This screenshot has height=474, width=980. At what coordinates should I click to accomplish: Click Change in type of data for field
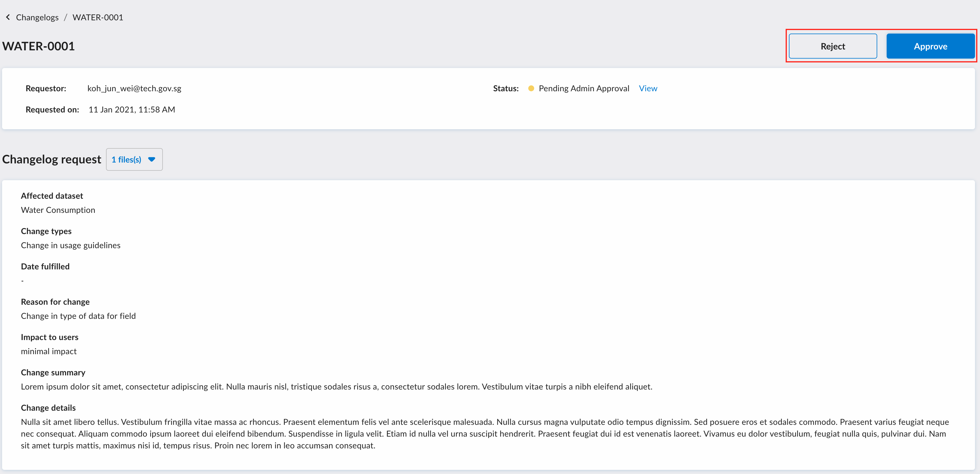point(78,316)
